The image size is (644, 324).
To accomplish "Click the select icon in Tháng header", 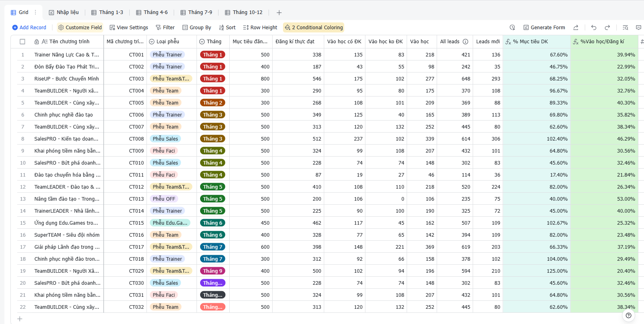I will (202, 42).
